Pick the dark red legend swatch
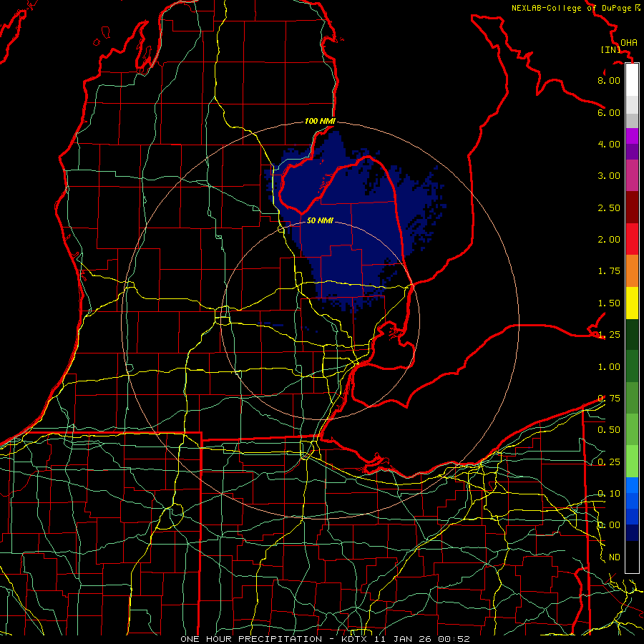This screenshot has height=644, width=644. tap(632, 208)
